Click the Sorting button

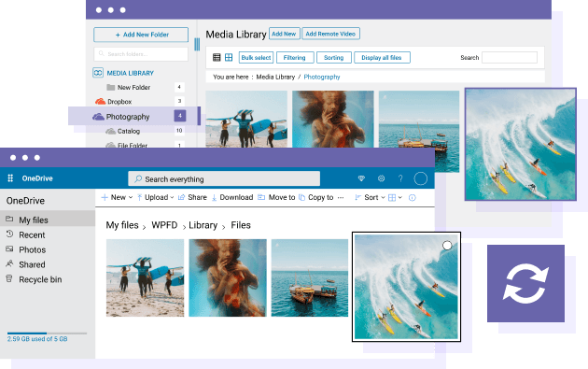point(334,57)
